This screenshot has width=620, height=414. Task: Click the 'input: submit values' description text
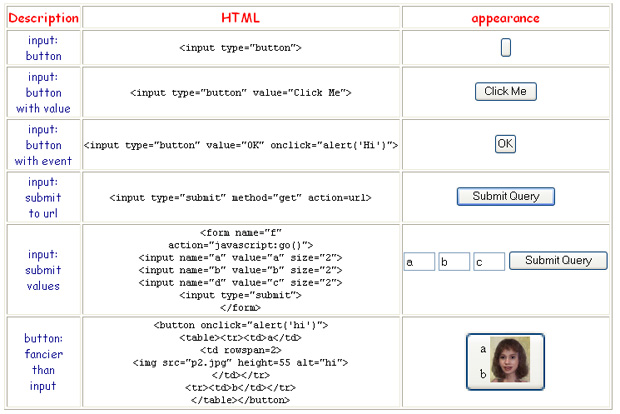(x=43, y=270)
